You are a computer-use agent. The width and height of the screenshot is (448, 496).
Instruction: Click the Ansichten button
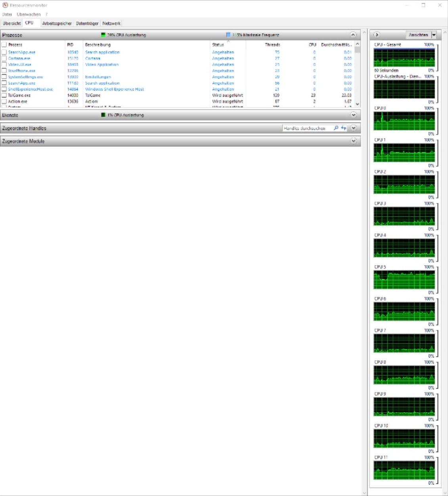click(418, 35)
